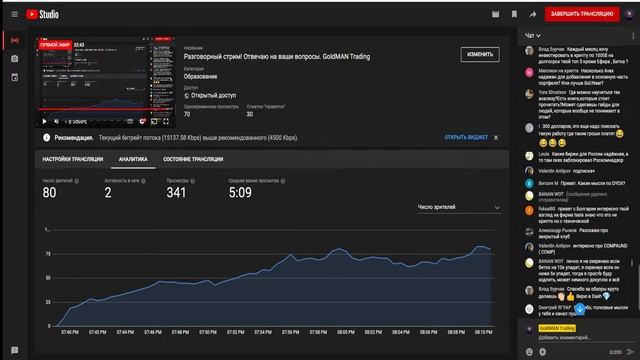This screenshot has width=640, height=360.
Task: Click the help icon beside the chat activity label
Action: [143, 181]
